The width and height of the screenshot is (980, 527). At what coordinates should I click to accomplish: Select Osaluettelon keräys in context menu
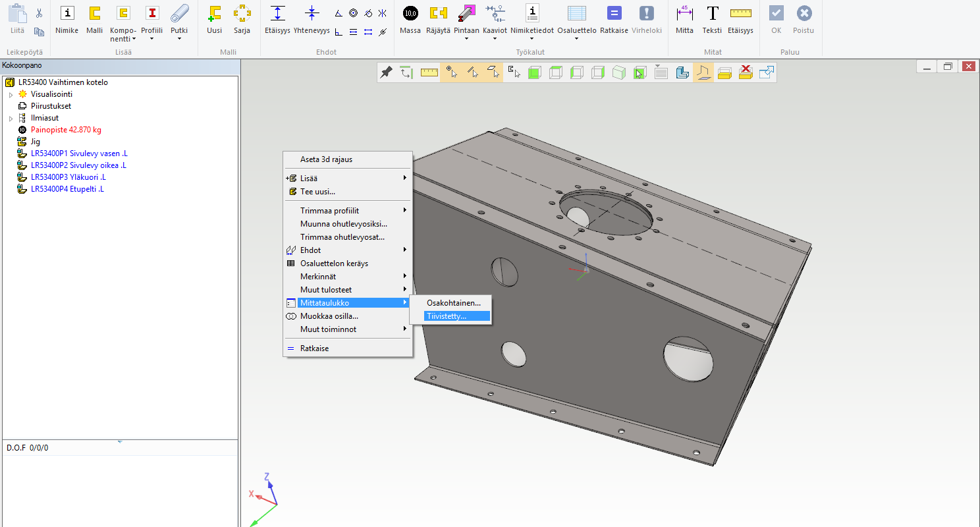pos(334,263)
